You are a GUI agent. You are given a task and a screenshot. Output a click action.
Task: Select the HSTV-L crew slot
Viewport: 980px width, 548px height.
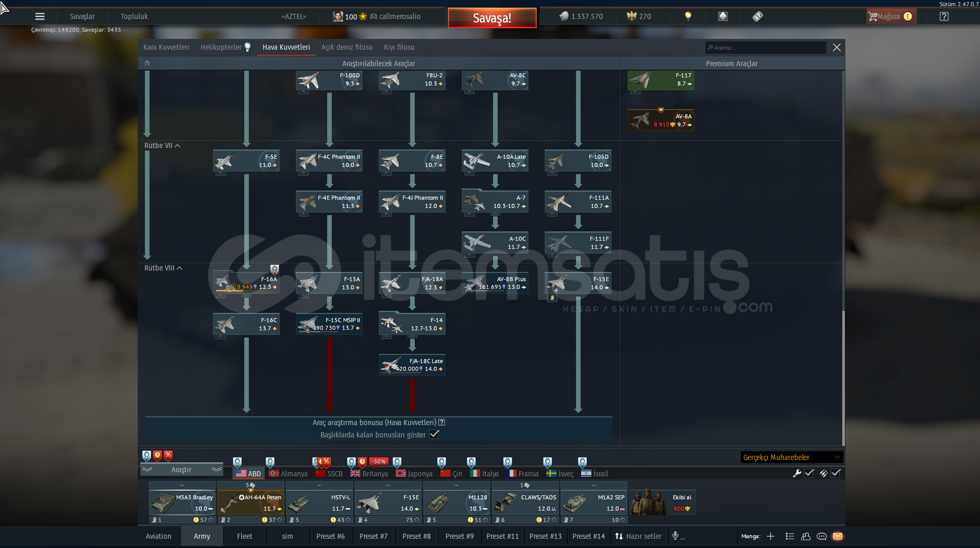319,502
